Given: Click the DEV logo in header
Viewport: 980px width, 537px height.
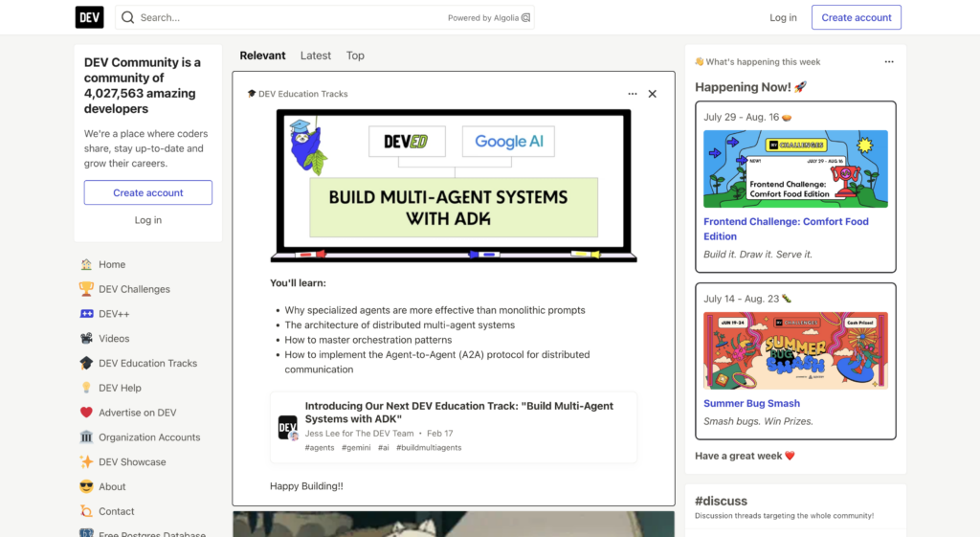Looking at the screenshot, I should pyautogui.click(x=89, y=17).
